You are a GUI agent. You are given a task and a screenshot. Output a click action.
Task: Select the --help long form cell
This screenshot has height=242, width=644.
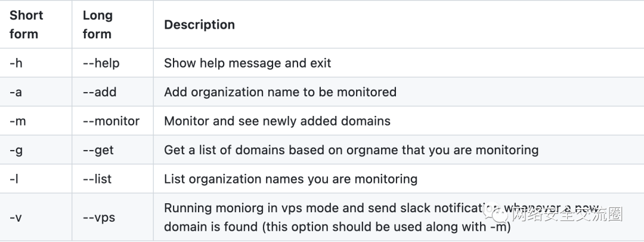101,63
